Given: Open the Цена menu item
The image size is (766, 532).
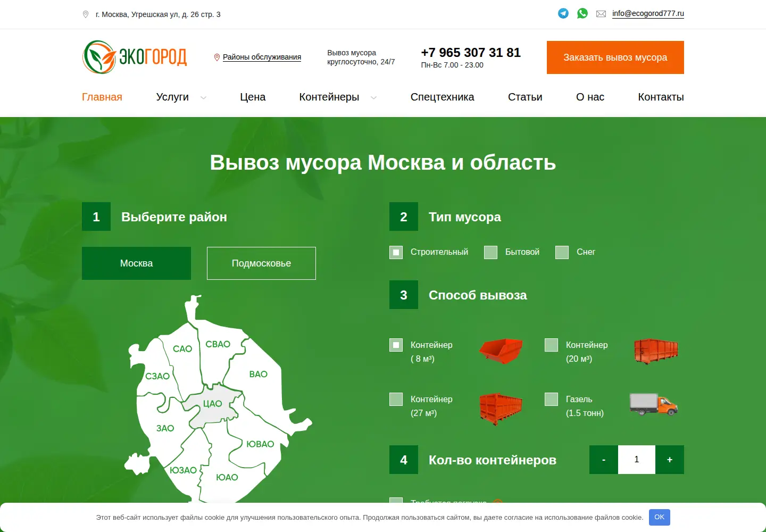Looking at the screenshot, I should point(253,97).
